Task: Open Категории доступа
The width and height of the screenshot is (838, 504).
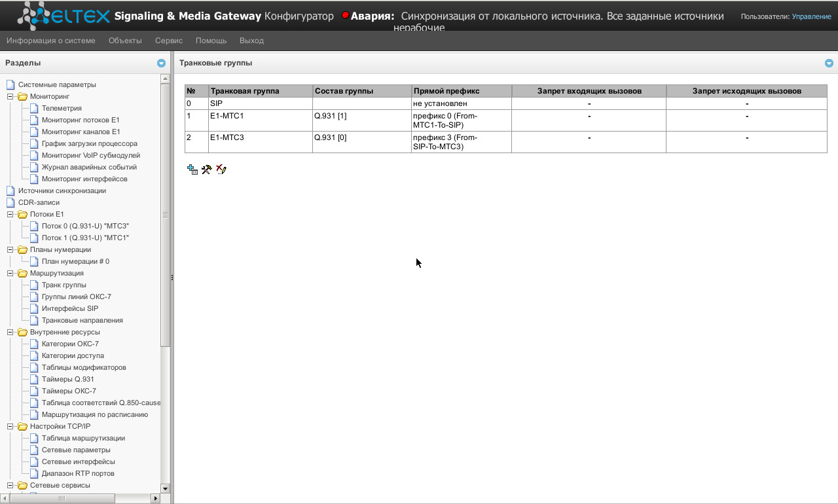Action: point(73,355)
